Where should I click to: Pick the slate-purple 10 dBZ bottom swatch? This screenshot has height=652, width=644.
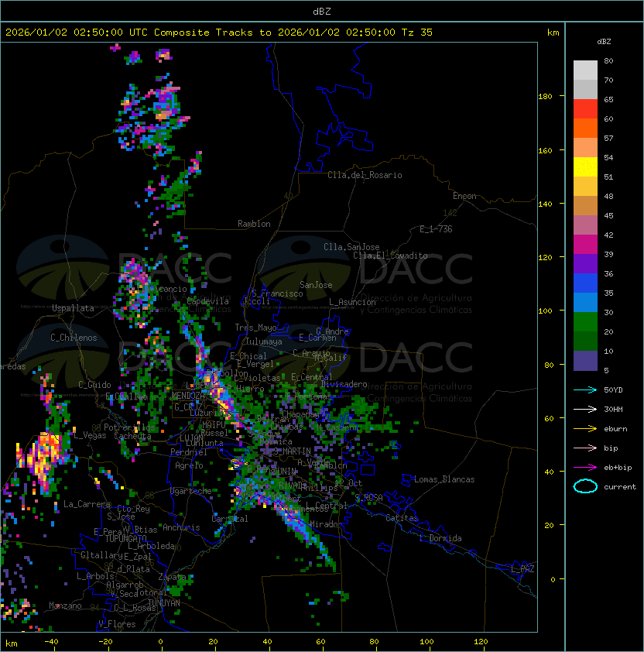pyautogui.click(x=585, y=361)
